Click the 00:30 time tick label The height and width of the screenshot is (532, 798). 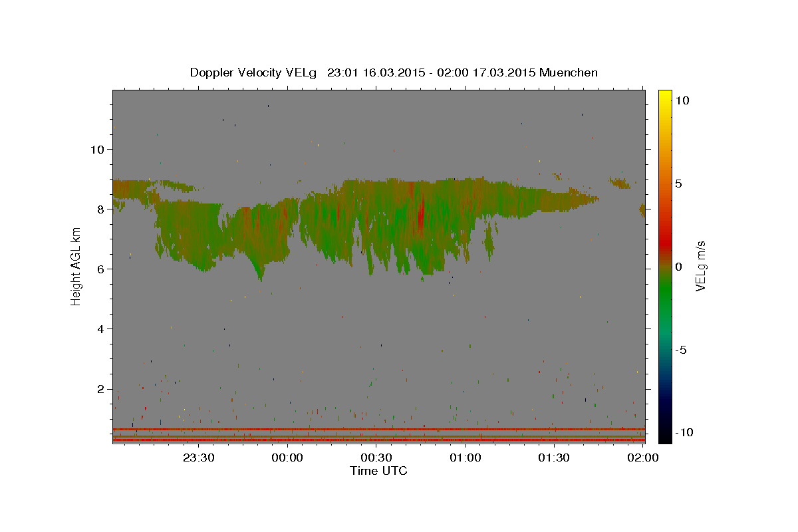pos(376,458)
